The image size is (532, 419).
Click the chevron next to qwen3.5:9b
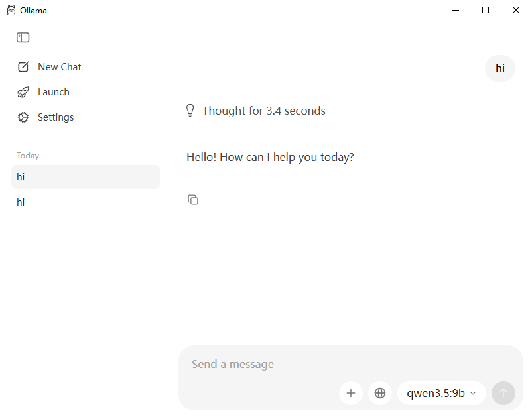(x=473, y=394)
